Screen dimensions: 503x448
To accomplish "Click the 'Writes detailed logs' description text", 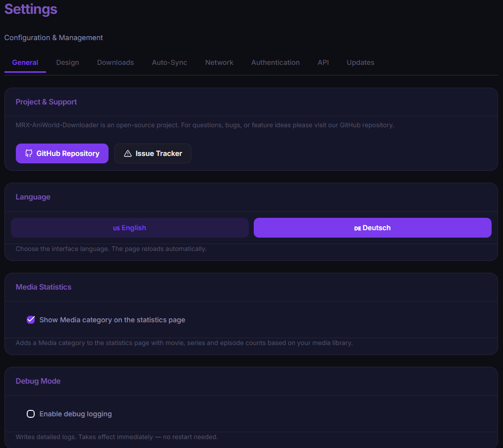I will pos(117,437).
